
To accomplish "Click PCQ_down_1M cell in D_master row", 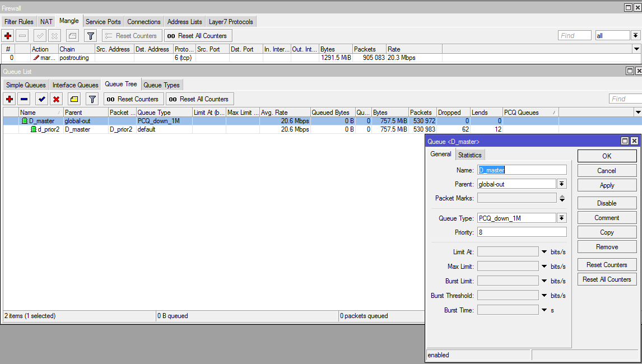I will (x=164, y=121).
